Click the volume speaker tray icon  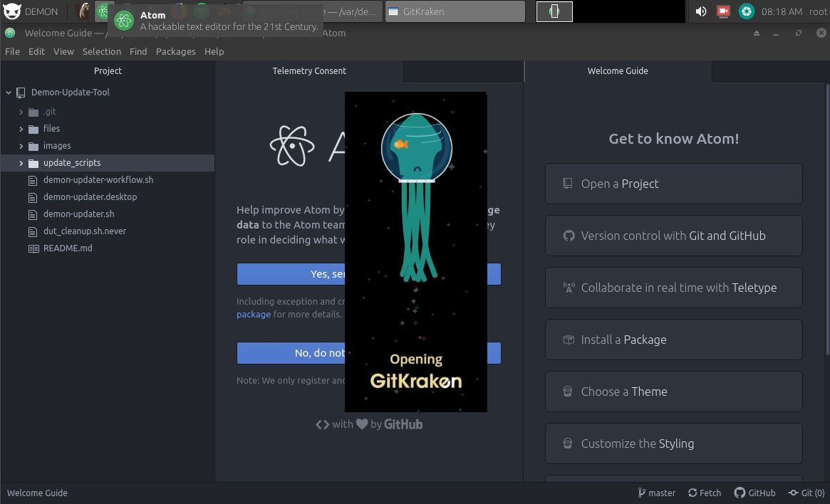[701, 11]
